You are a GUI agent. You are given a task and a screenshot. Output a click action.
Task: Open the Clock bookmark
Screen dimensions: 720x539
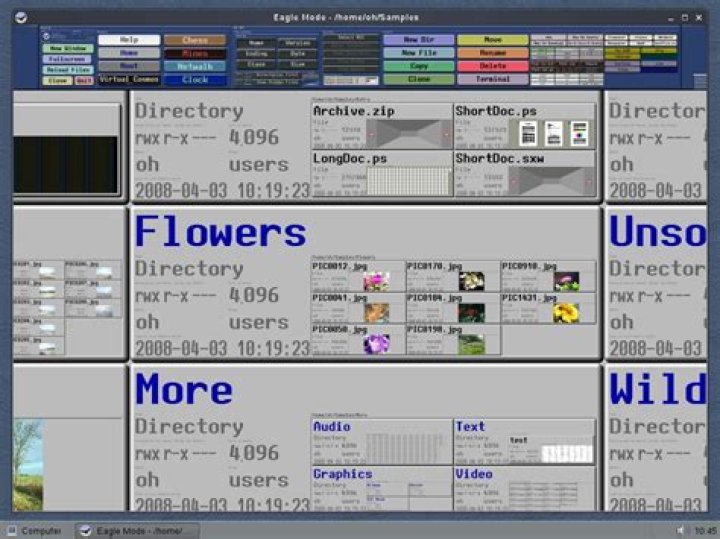(x=195, y=79)
